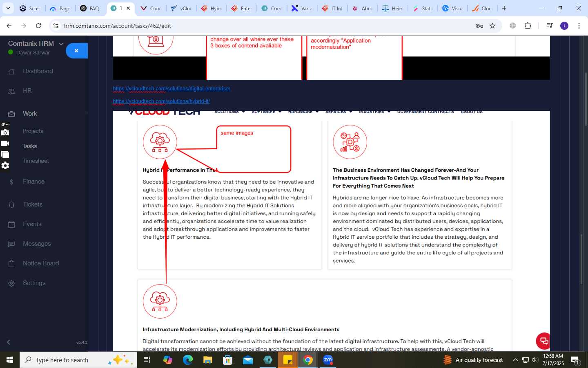
Task: Open the notification center icon
Action: coord(575,360)
